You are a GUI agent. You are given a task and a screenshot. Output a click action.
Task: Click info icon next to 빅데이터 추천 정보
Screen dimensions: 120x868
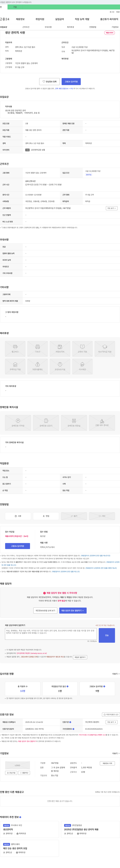tap(20, 817)
